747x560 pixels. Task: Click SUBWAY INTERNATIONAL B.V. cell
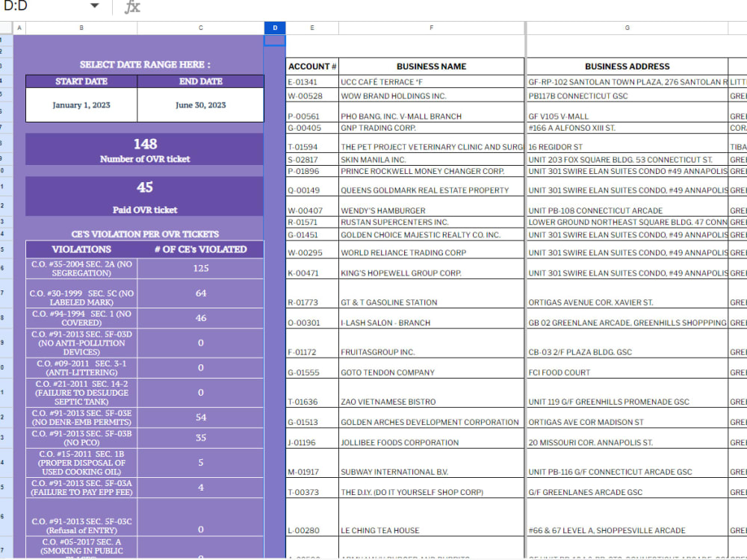pos(432,463)
